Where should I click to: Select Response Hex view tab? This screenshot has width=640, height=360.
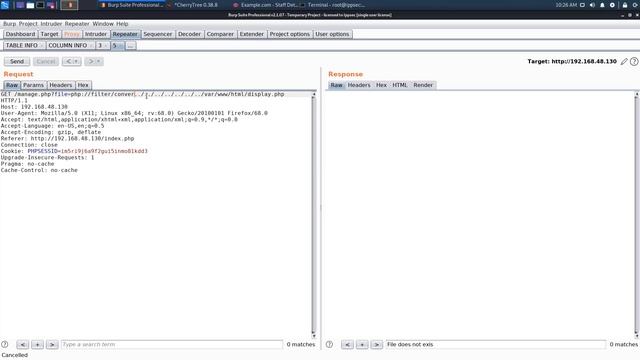pos(381,85)
